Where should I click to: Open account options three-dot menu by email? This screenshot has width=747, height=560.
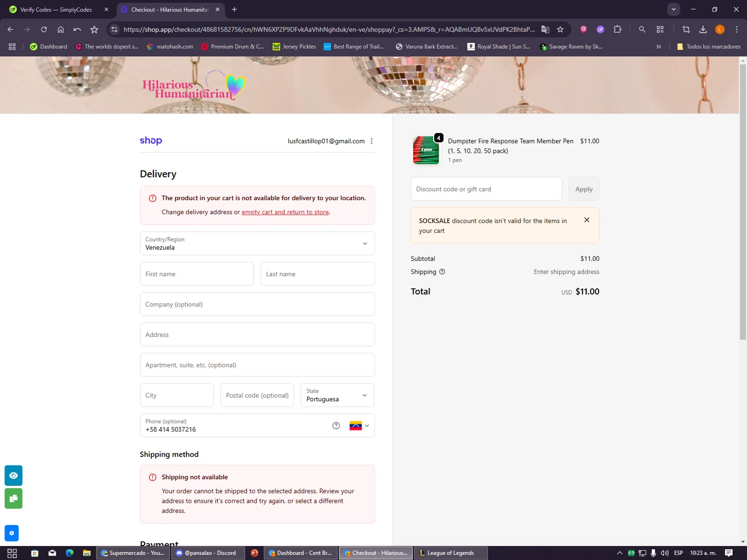pos(372,141)
